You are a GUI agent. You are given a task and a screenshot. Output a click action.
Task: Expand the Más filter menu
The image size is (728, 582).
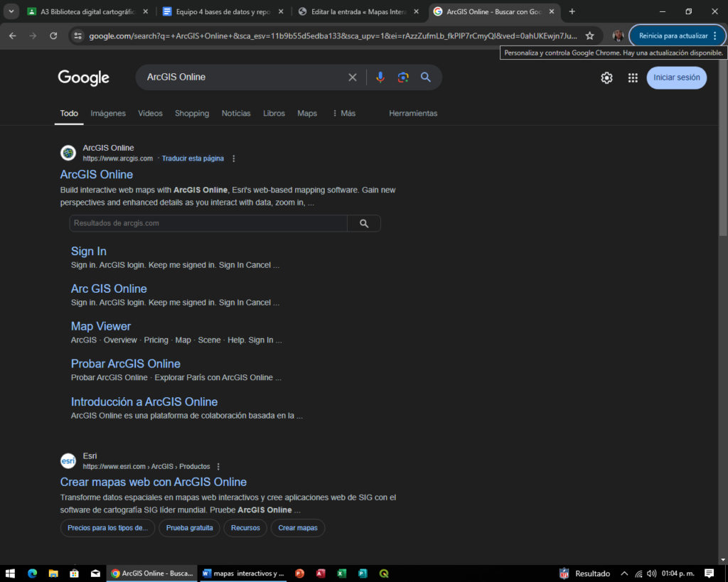[343, 114]
